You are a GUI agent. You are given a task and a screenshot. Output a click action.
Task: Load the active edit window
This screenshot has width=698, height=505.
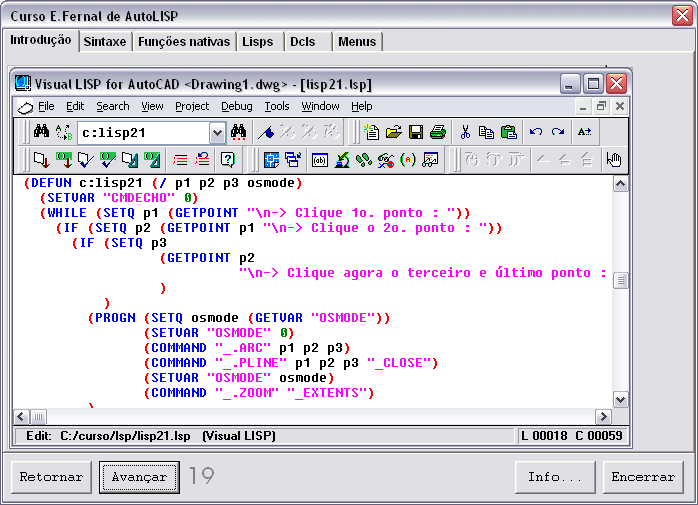click(41, 160)
